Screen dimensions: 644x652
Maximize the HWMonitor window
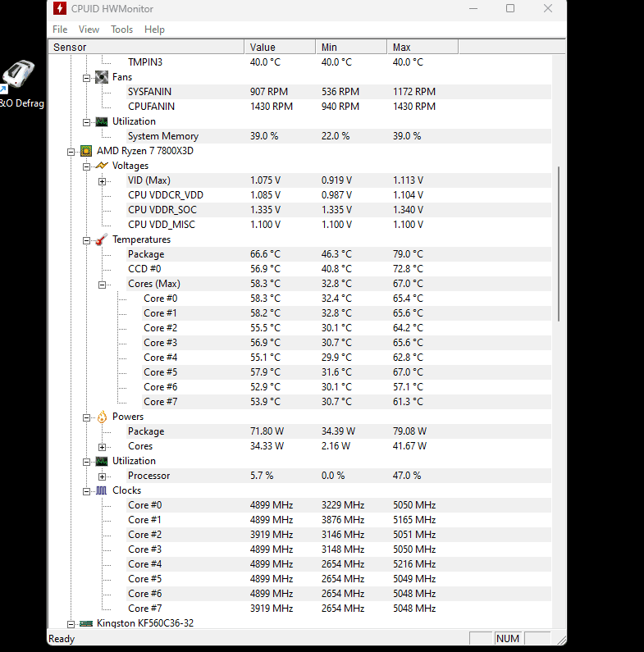click(510, 8)
